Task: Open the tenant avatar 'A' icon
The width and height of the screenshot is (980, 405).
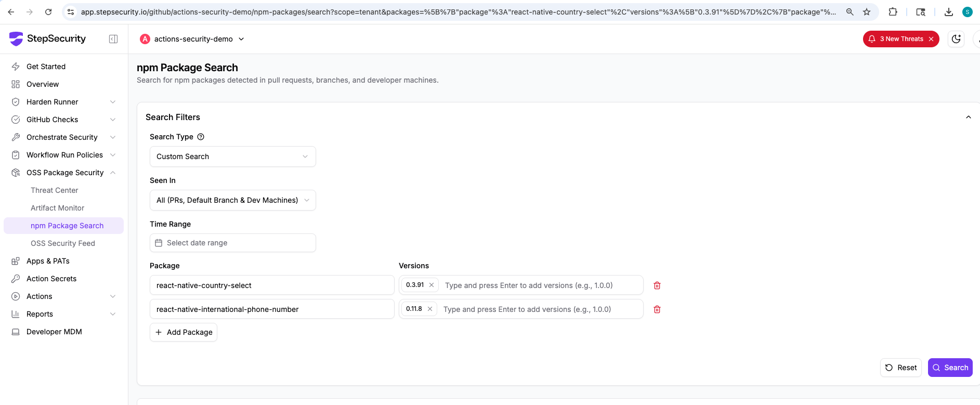Action: tap(145, 39)
